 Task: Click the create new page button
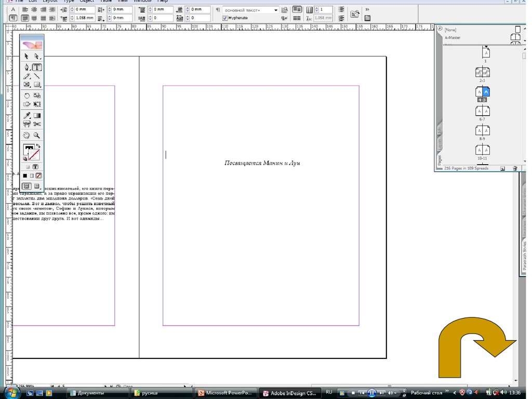click(503, 168)
